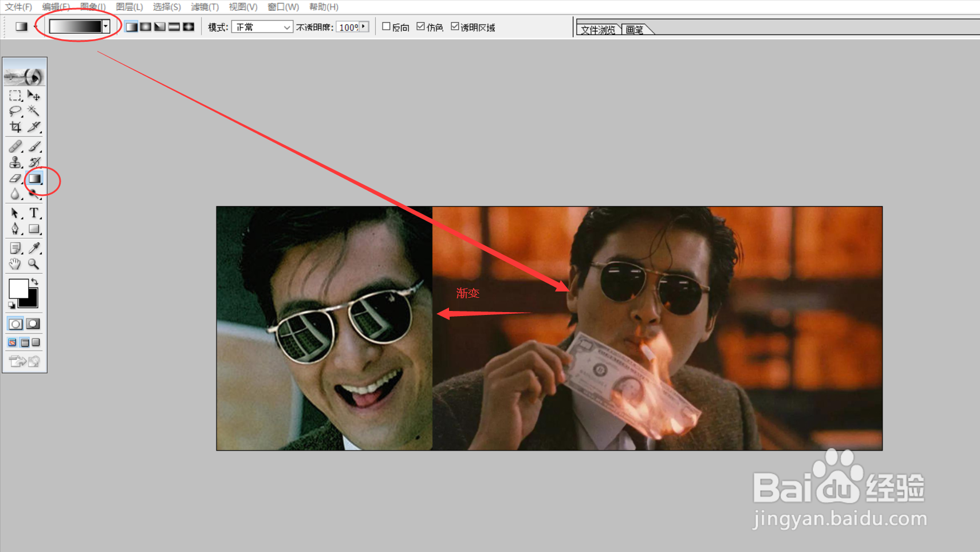
Task: Open the 选择(S) menu
Action: click(x=167, y=7)
